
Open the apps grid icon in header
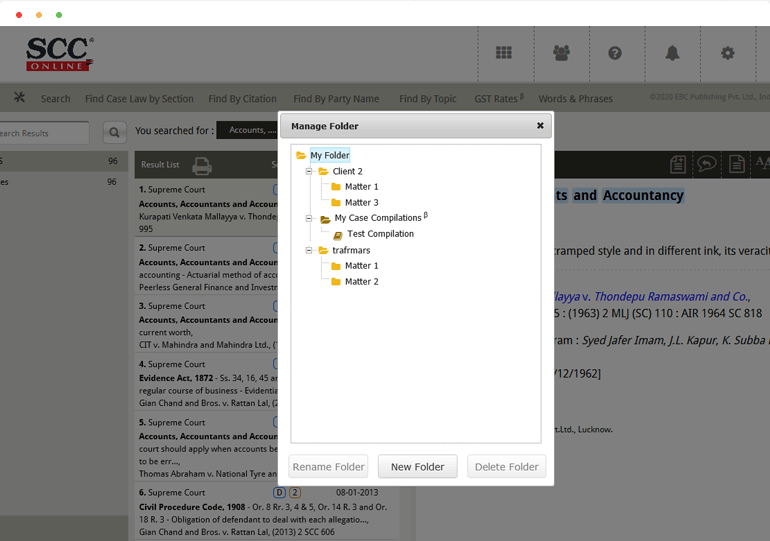[x=504, y=53]
